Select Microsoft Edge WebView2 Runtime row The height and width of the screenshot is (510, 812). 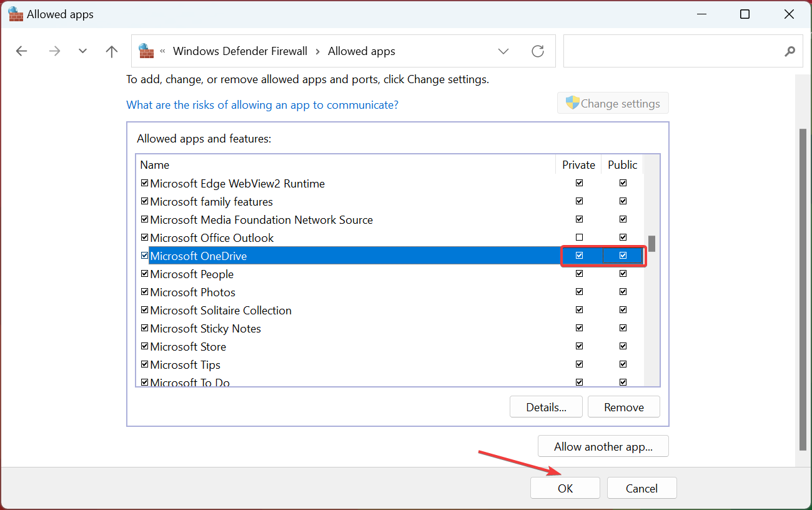(390, 183)
